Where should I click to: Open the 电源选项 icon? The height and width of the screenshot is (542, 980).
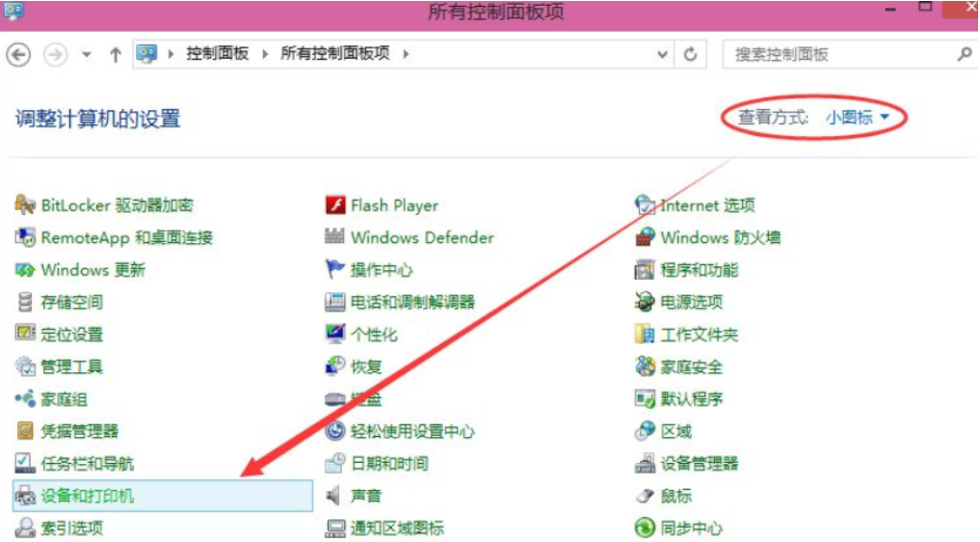(x=645, y=302)
